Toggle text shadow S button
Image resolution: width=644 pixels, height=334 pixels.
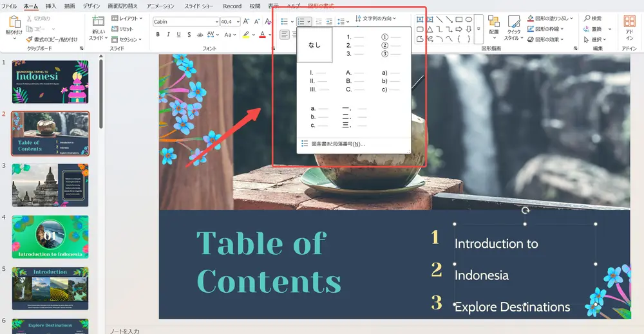click(189, 35)
